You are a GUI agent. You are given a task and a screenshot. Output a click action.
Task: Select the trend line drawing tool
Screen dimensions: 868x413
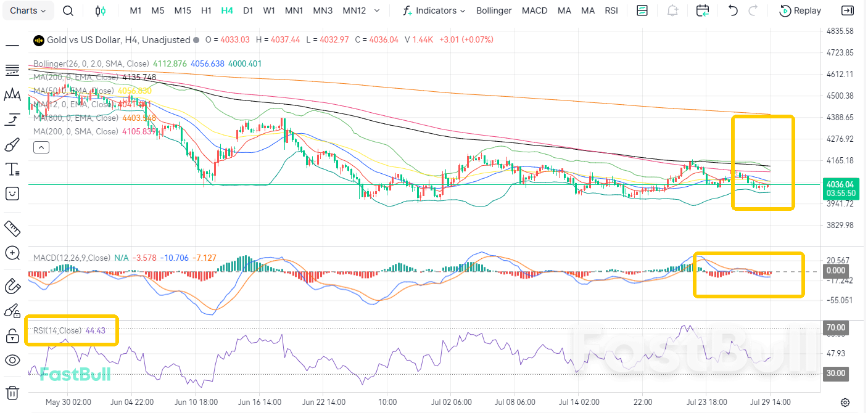12,45
